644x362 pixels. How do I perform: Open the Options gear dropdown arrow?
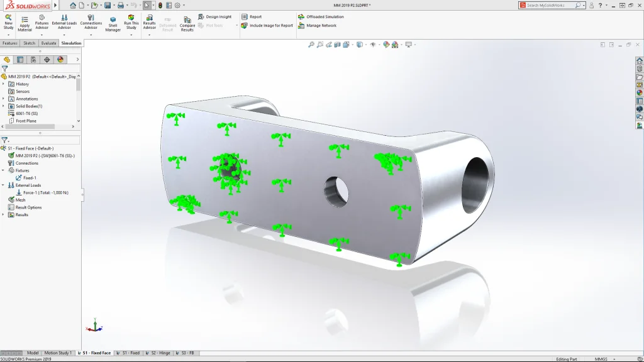point(184,5)
